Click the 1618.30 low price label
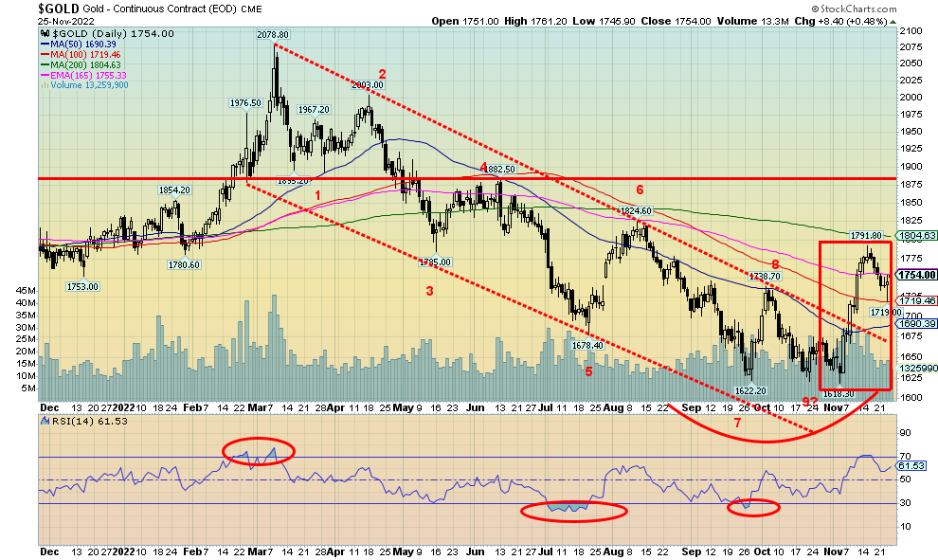938x560 pixels. pos(836,394)
